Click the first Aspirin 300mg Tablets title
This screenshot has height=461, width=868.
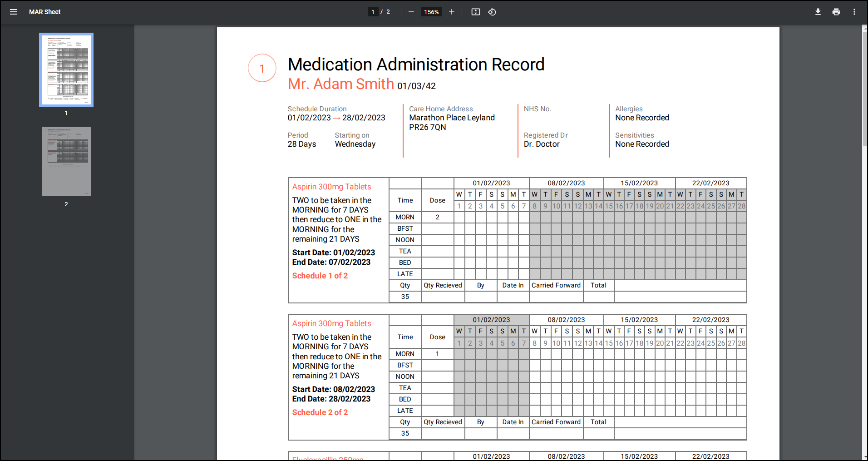click(x=331, y=187)
